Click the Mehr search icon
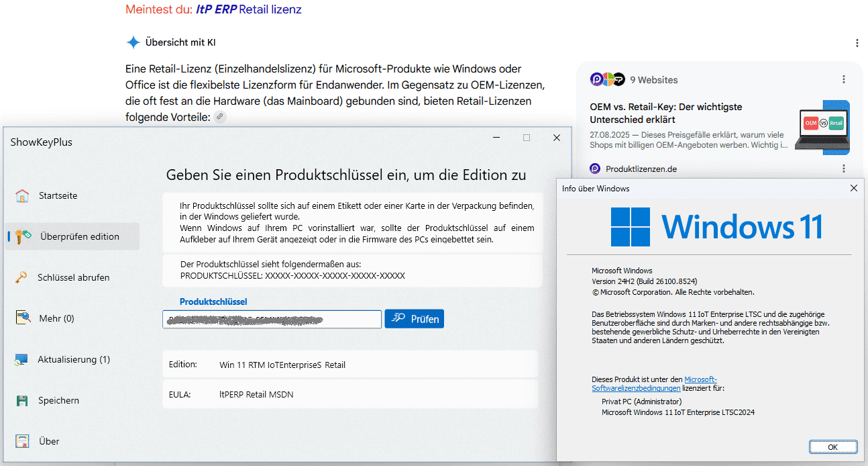 (22, 318)
